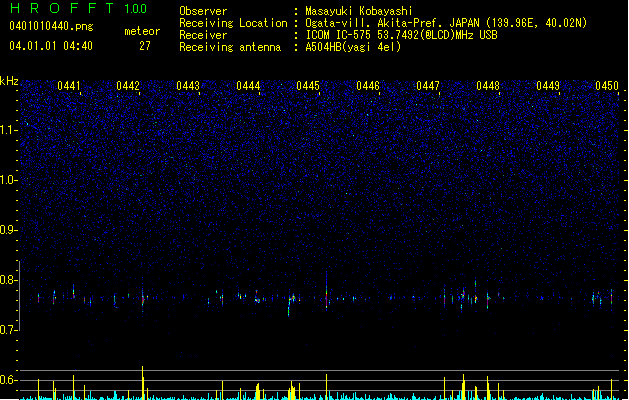Click the 0441 time marker
Screen dimensions: 629x400
[x=69, y=86]
